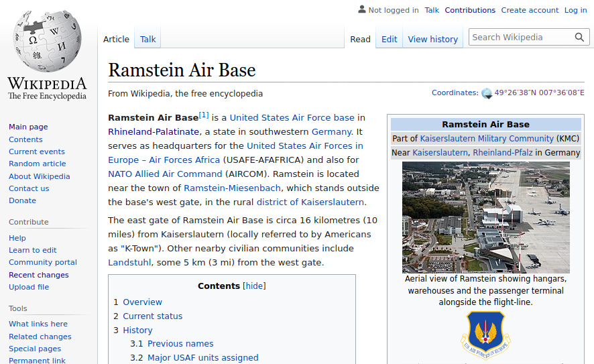Click the Coordinates label link
The width and height of the screenshot is (594, 364).
click(x=454, y=93)
